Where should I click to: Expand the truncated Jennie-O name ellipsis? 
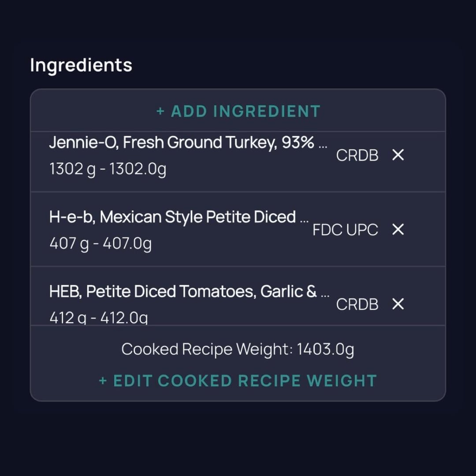coord(323,145)
